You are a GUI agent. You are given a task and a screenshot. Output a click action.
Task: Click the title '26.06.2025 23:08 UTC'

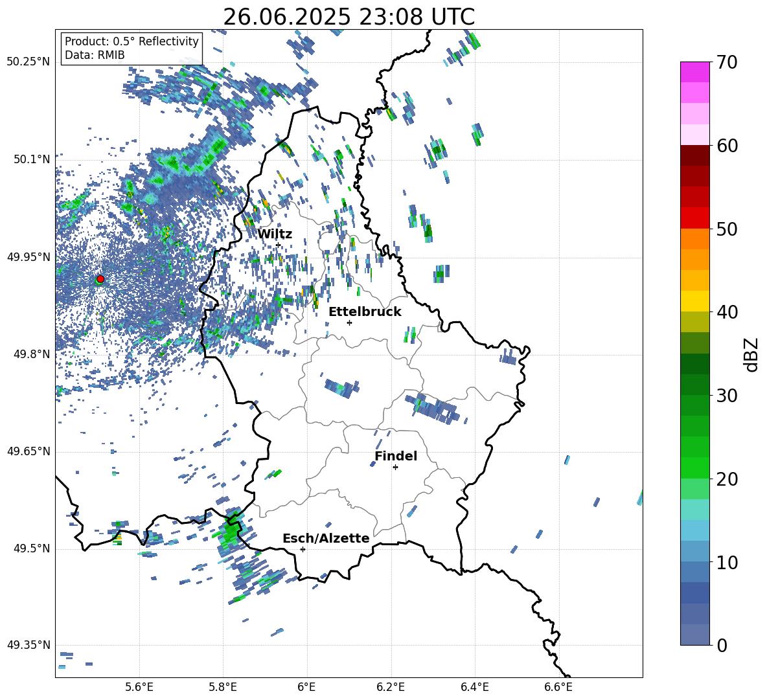tap(349, 17)
